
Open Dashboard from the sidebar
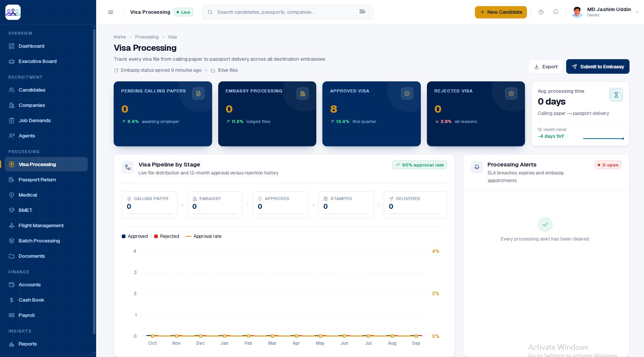tap(46, 46)
